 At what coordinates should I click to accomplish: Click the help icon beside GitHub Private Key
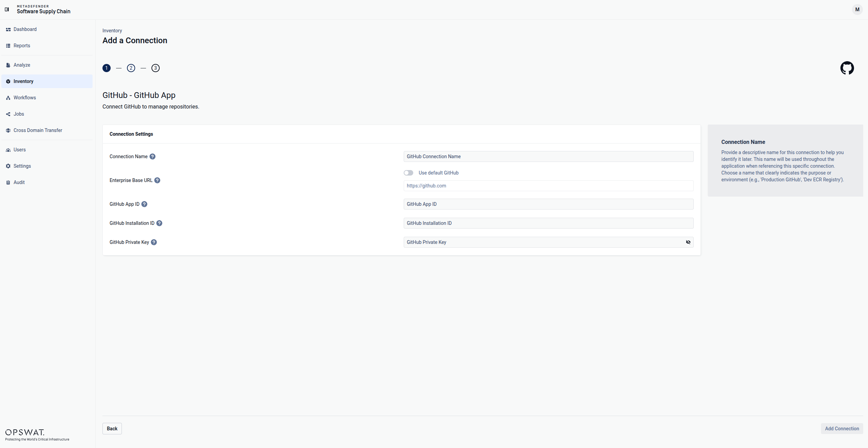pos(154,242)
